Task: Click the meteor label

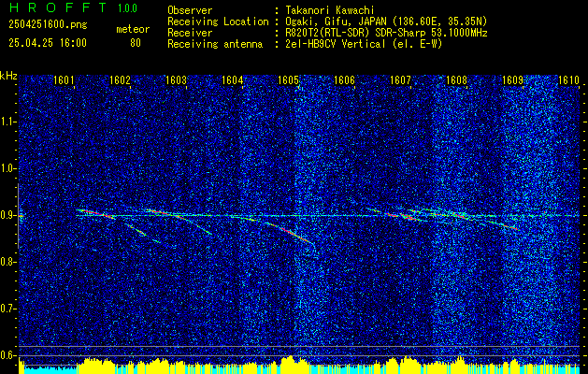Action: point(133,29)
